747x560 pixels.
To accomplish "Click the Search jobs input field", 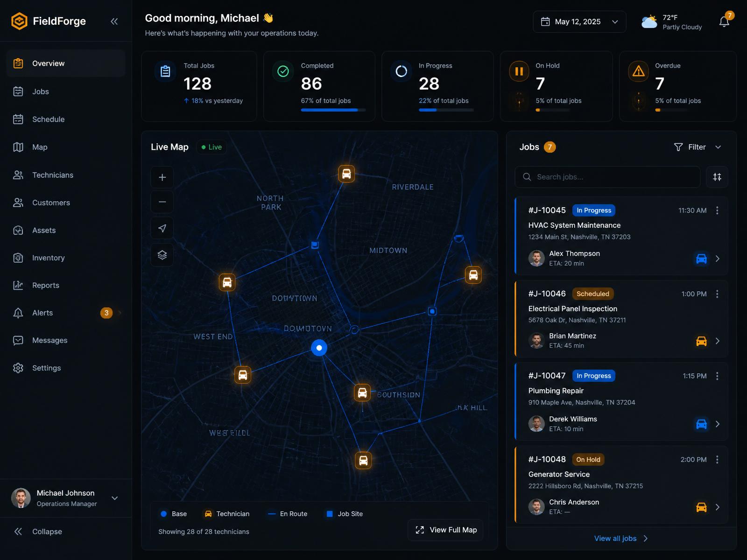I will tap(607, 177).
